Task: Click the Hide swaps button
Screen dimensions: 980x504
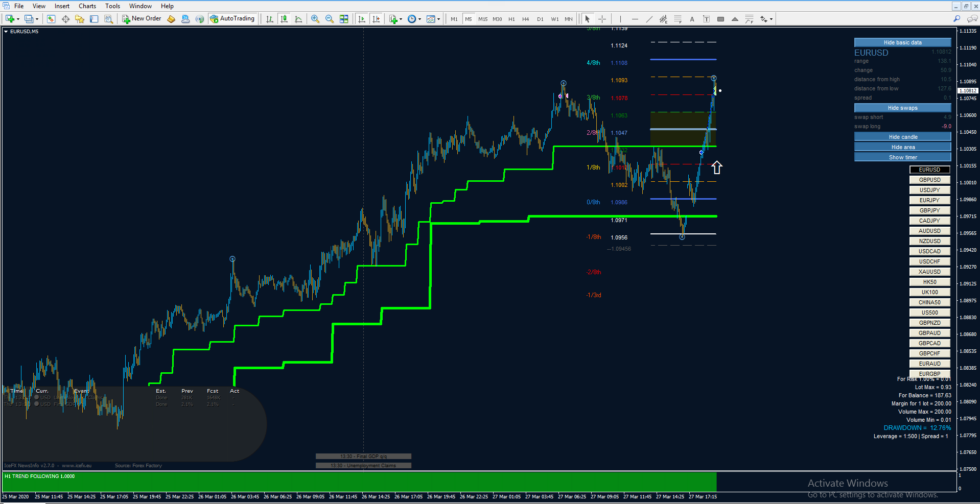Action: click(x=902, y=108)
